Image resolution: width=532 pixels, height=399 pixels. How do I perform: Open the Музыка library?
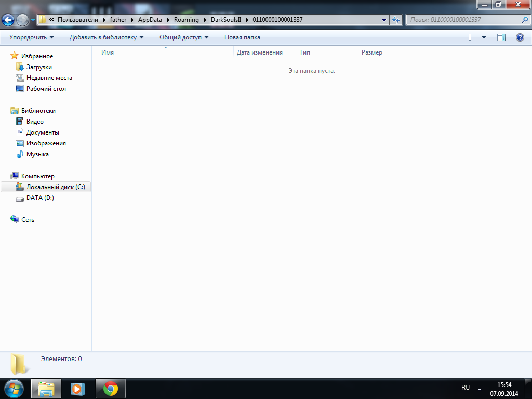(x=37, y=154)
